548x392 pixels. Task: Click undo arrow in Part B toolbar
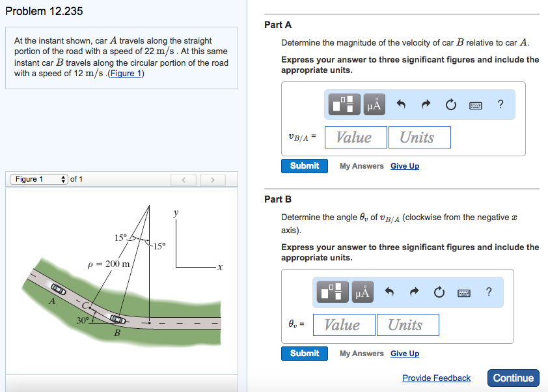click(390, 292)
